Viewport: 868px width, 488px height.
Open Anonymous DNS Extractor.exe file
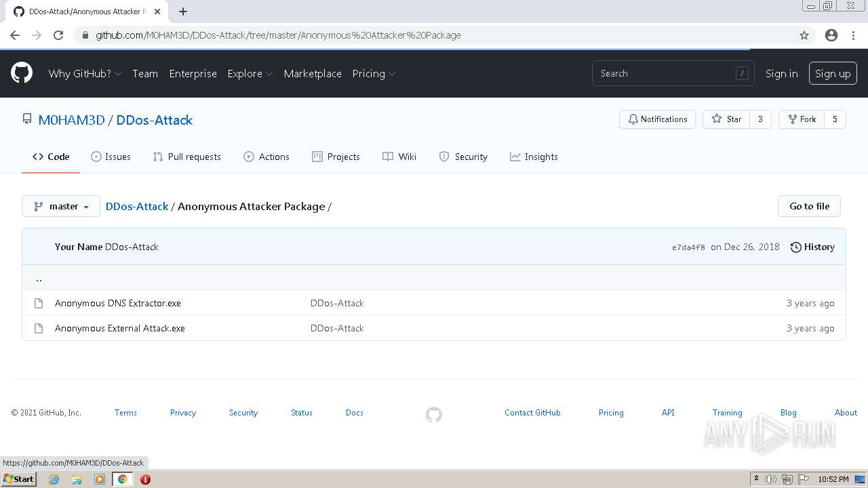(x=118, y=303)
